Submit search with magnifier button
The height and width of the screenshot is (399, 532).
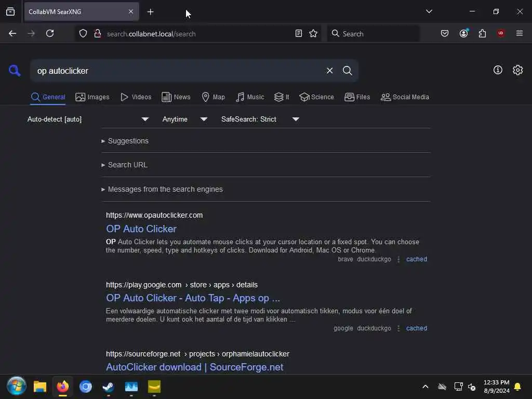pos(347,71)
